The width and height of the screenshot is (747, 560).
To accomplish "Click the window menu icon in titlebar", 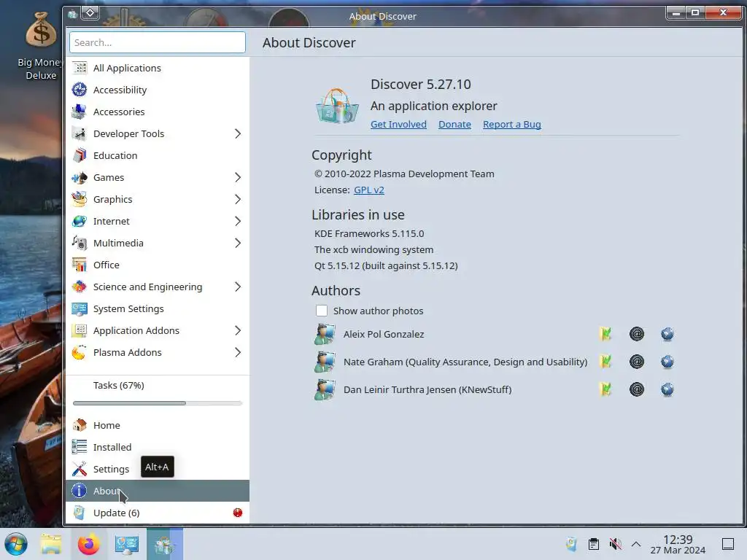I will (72, 15).
